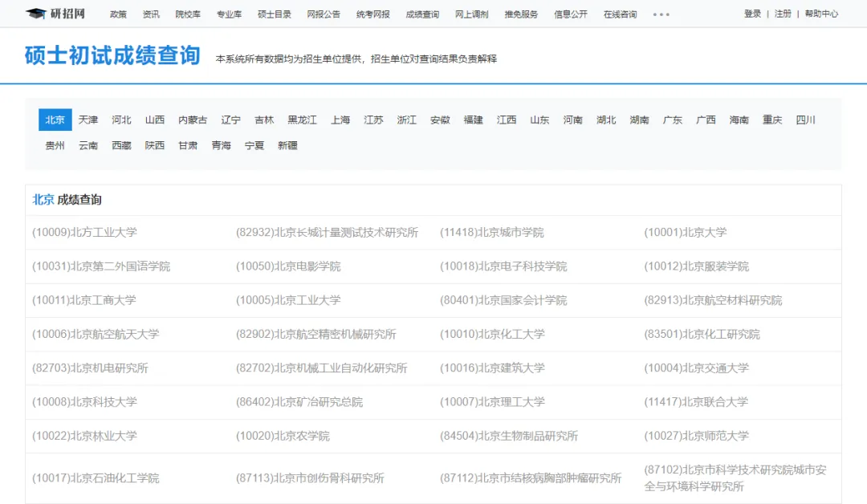Screen dimensions: 867x504
Task: Open (10009)北方工业大学 score query
Action: point(84,232)
